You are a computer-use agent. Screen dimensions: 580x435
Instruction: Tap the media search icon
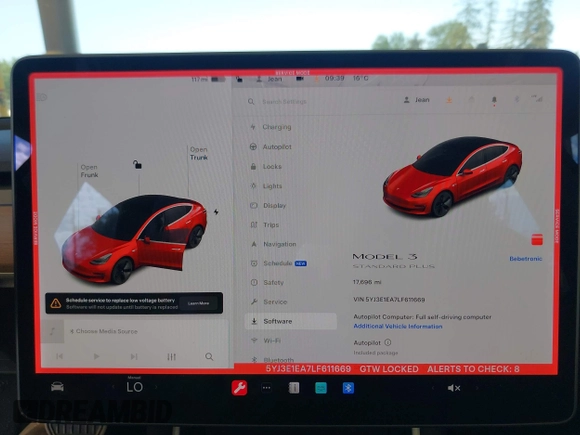click(x=209, y=357)
